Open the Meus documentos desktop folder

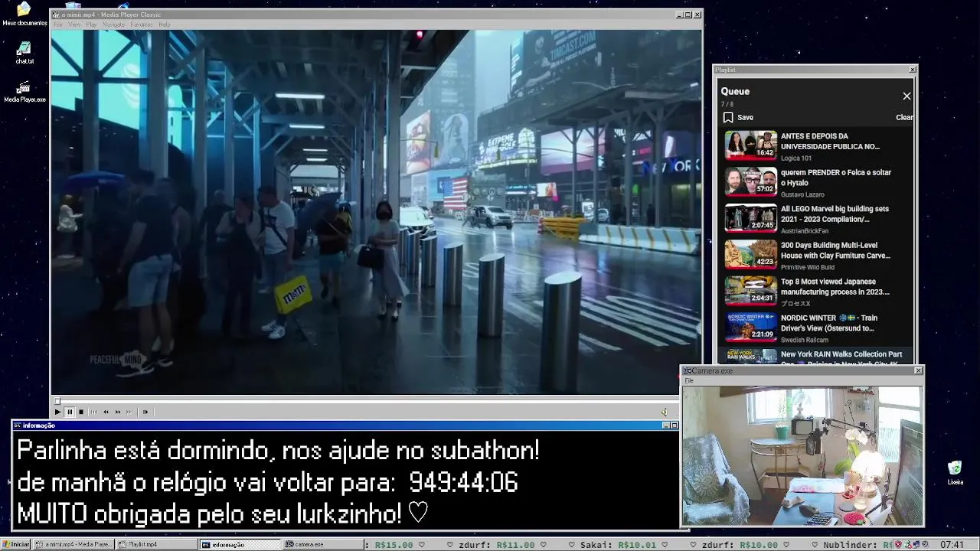[24, 14]
